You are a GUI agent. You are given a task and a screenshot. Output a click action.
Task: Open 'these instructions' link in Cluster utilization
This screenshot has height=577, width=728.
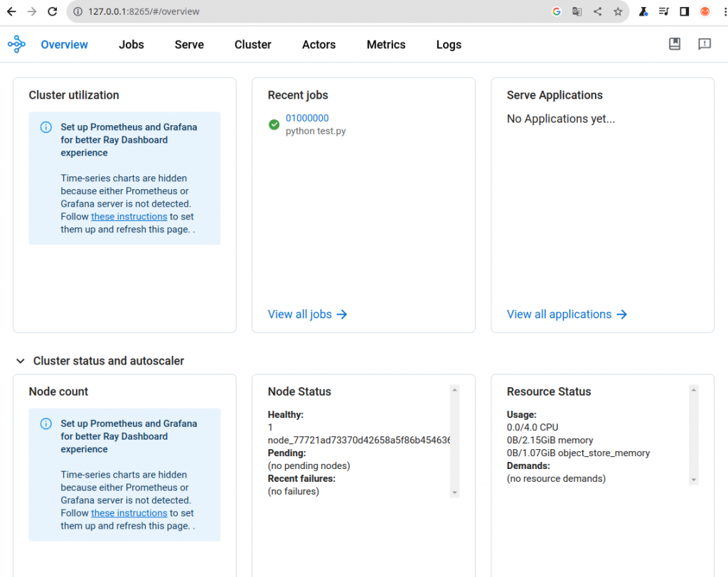pyautogui.click(x=129, y=217)
